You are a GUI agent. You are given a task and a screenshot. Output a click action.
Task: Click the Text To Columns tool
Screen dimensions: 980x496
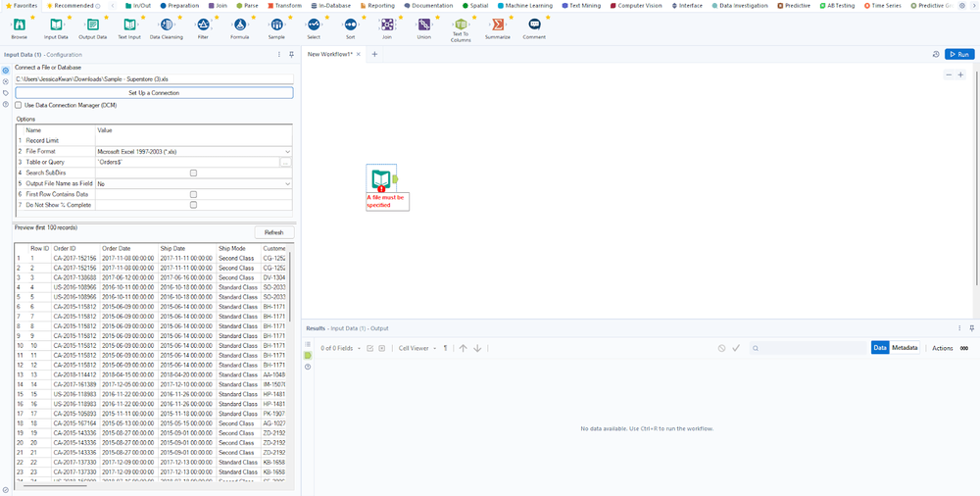461,25
